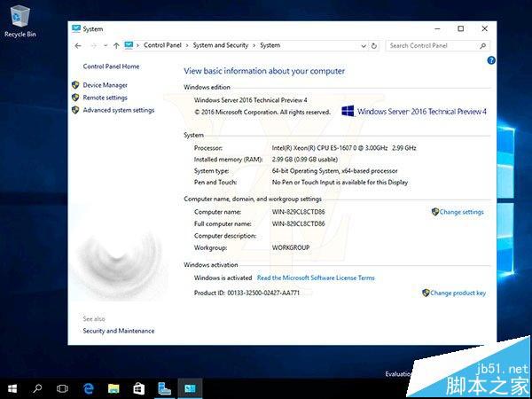Open Server Manager from taskbar
The image size is (532, 399).
pyautogui.click(x=164, y=388)
